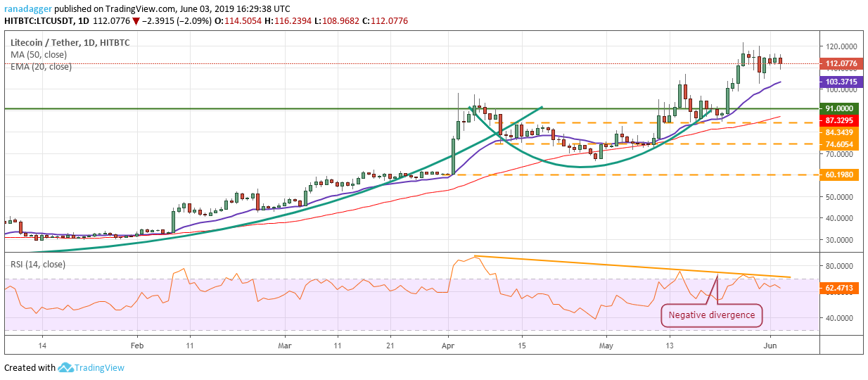Click the 60.1980 orange price label
Screen dimensions: 868x380
coord(840,175)
